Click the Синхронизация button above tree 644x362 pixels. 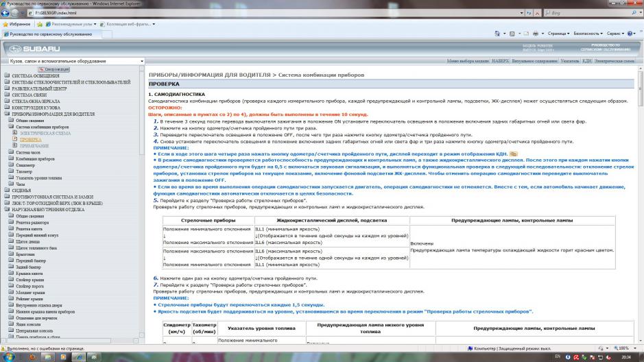point(53,69)
